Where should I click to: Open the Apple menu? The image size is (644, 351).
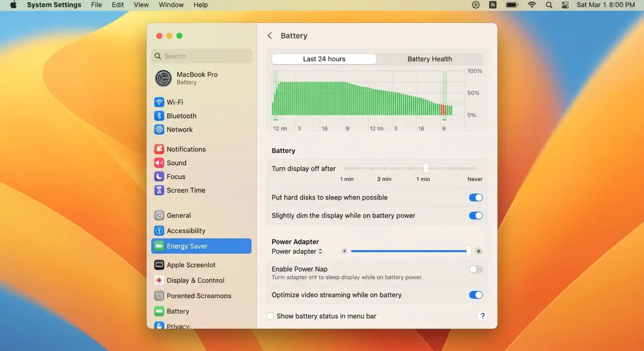pyautogui.click(x=13, y=5)
